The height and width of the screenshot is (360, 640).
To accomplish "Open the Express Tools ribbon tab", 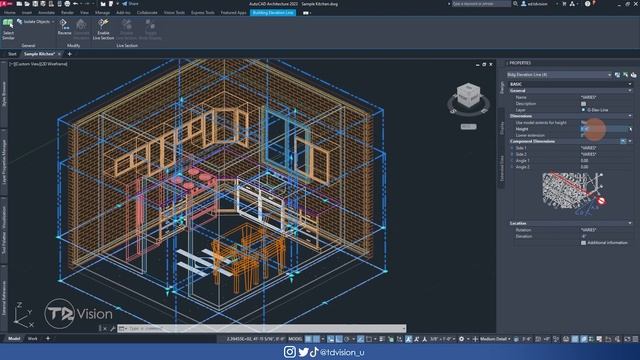I will coord(203,13).
